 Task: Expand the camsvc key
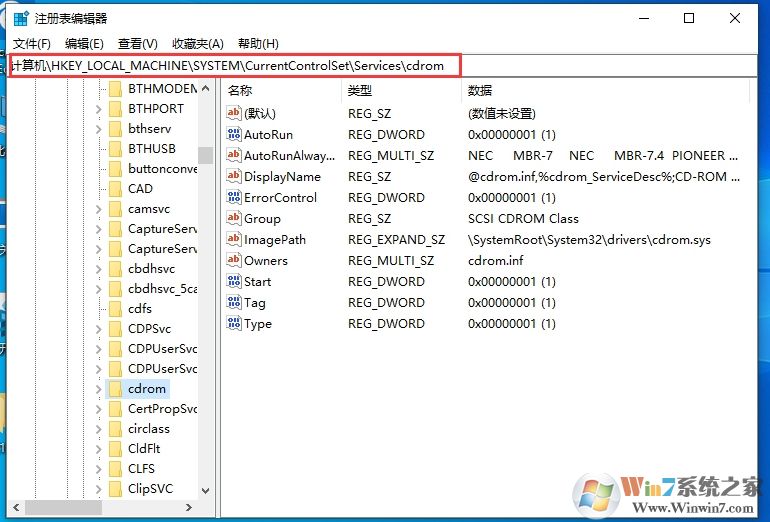click(x=98, y=209)
